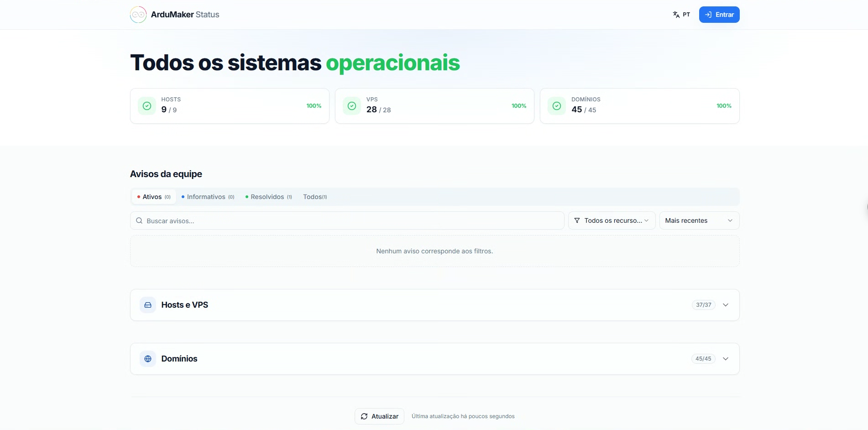This screenshot has width=868, height=430.
Task: Click the translate language icon
Action: coord(676,15)
